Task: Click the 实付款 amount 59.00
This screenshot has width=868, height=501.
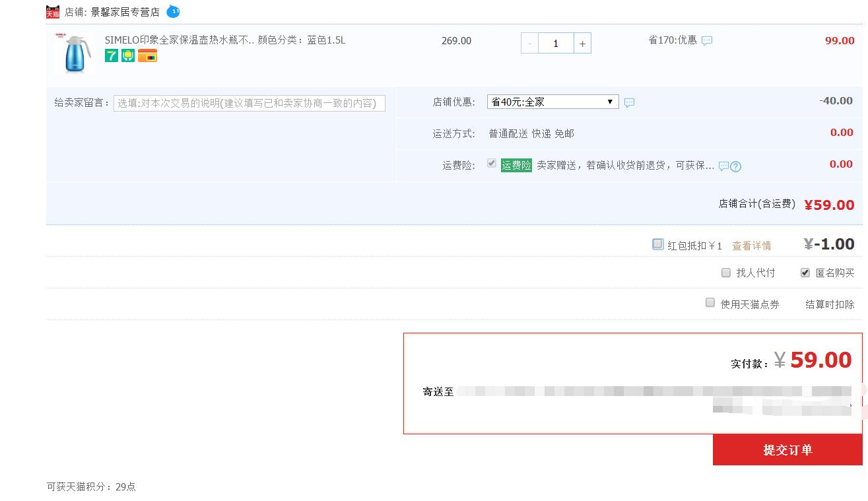Action: [821, 360]
